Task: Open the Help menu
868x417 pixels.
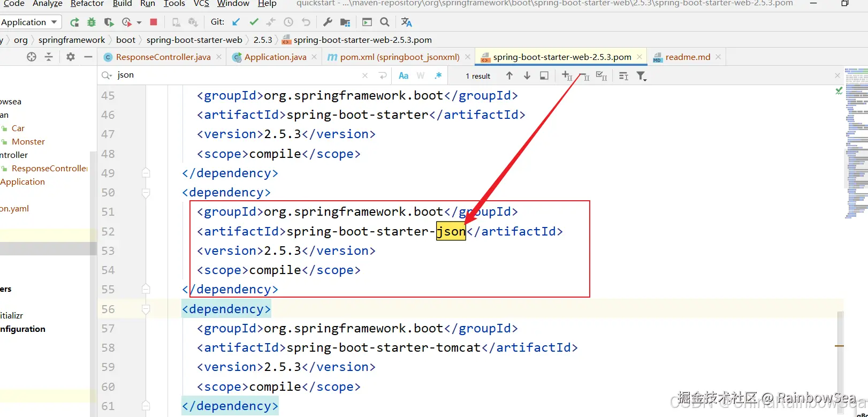Action: (267, 4)
